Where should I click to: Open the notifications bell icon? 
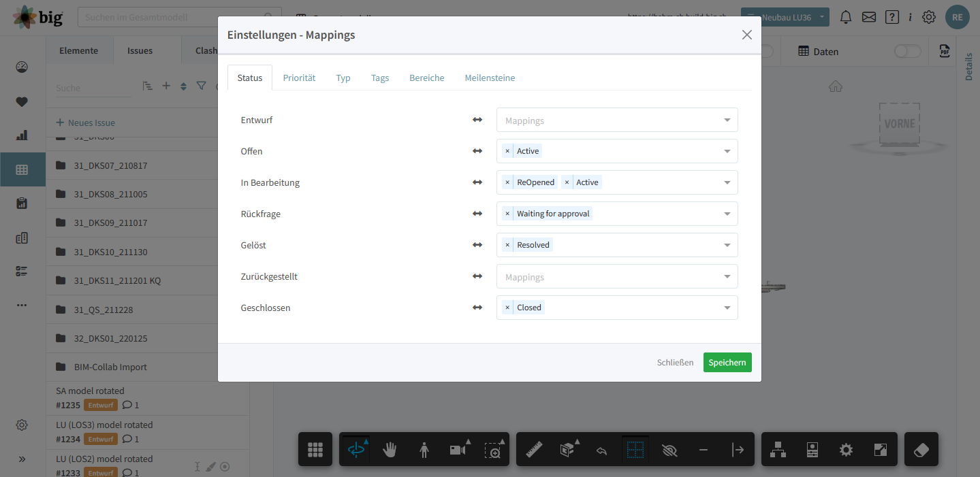(846, 17)
